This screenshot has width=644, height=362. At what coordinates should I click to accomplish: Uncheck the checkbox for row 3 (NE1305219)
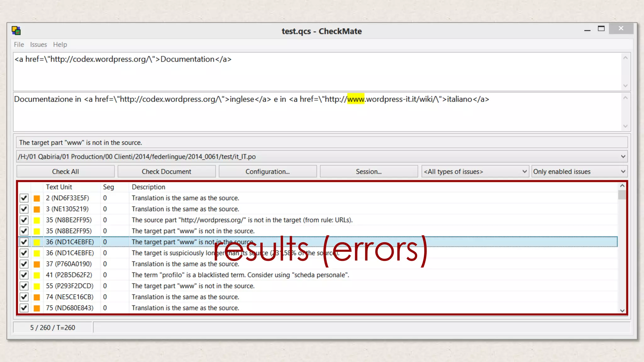tap(24, 209)
